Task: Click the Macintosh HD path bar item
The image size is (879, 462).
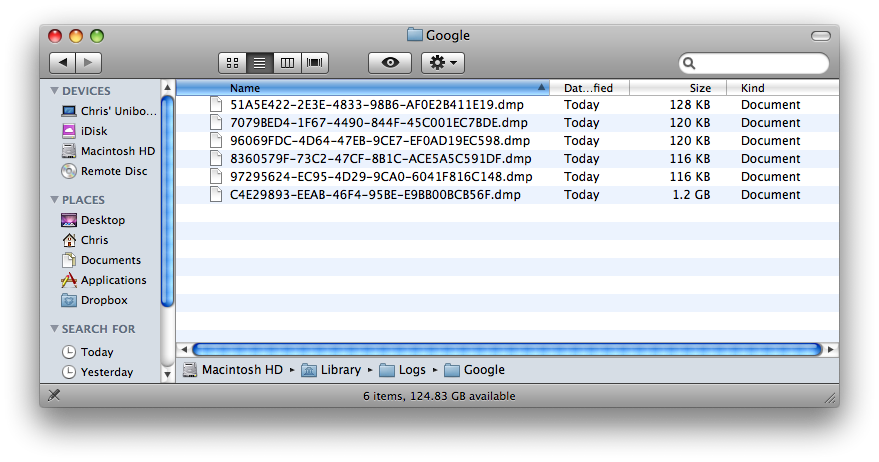Action: click(x=233, y=370)
